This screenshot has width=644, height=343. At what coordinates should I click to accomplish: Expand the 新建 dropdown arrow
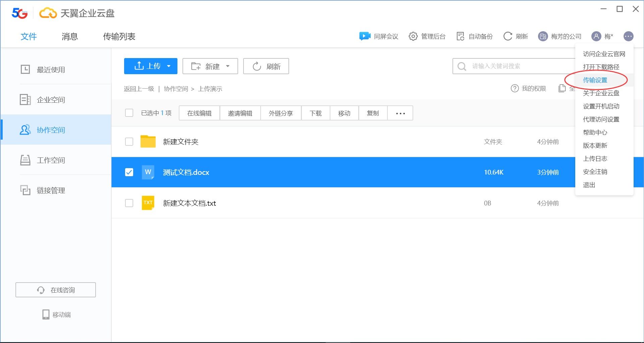(x=228, y=66)
